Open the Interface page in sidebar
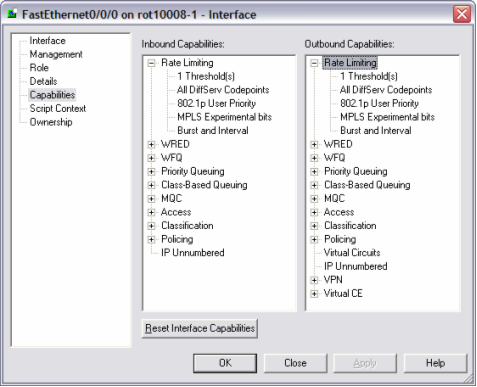Viewport: 477px width, 387px height. [x=47, y=41]
